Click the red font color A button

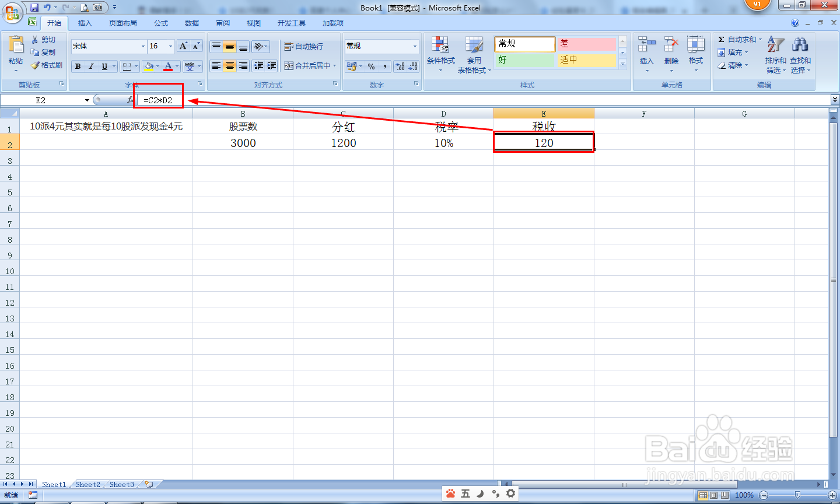pyautogui.click(x=168, y=66)
